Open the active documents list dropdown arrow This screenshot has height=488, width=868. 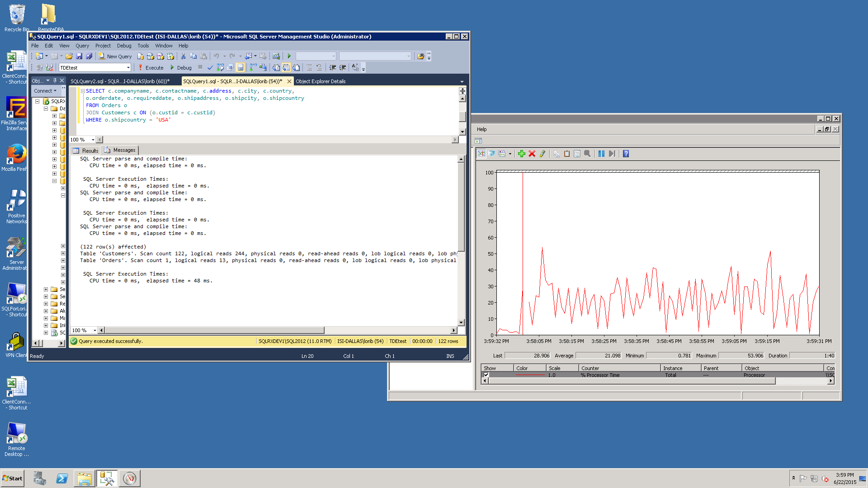coord(462,81)
